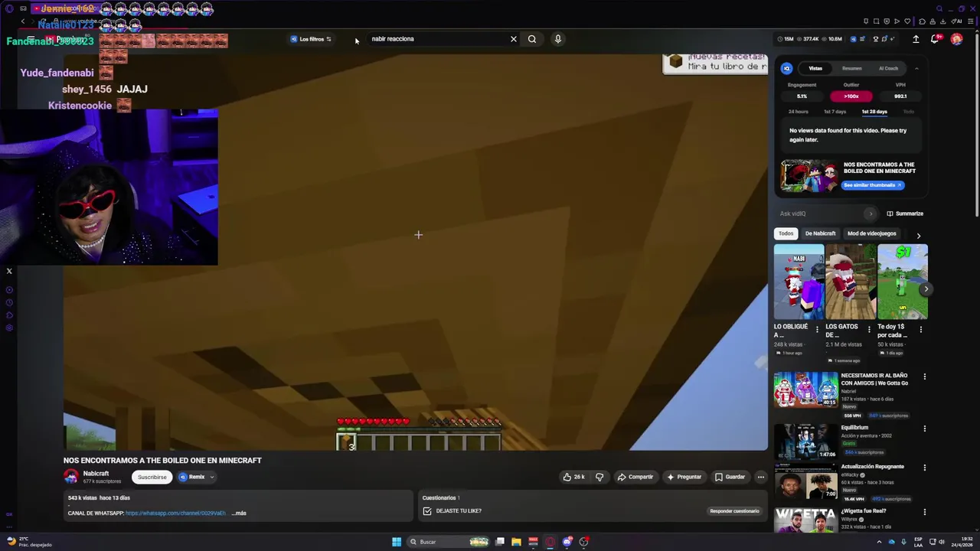Image resolution: width=980 pixels, height=551 pixels.
Task: Open the browser tab search magnifier
Action: pos(939,9)
